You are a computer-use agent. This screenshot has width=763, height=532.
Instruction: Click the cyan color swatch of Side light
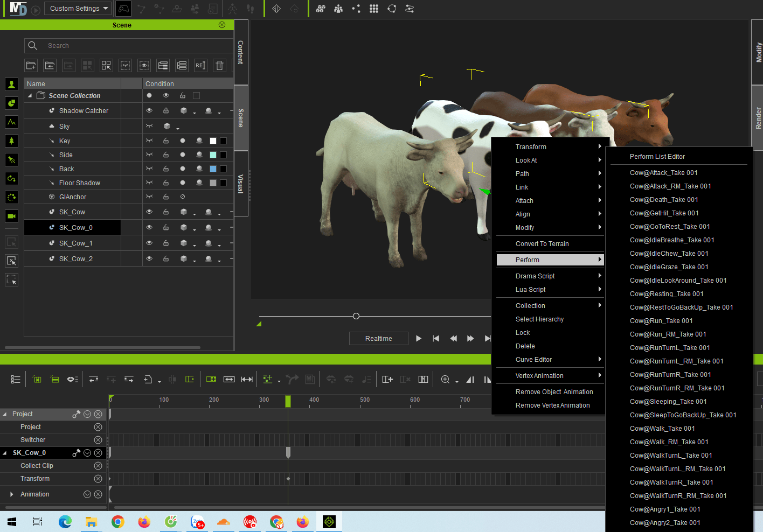pyautogui.click(x=213, y=155)
